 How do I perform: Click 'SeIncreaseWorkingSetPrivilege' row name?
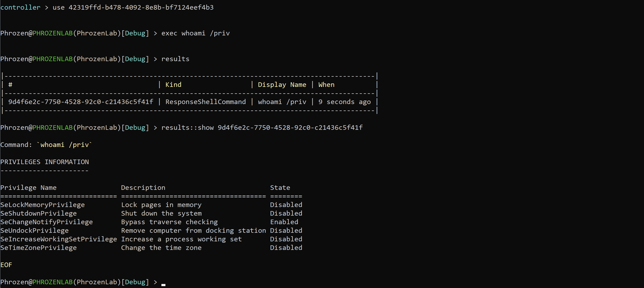click(59, 239)
